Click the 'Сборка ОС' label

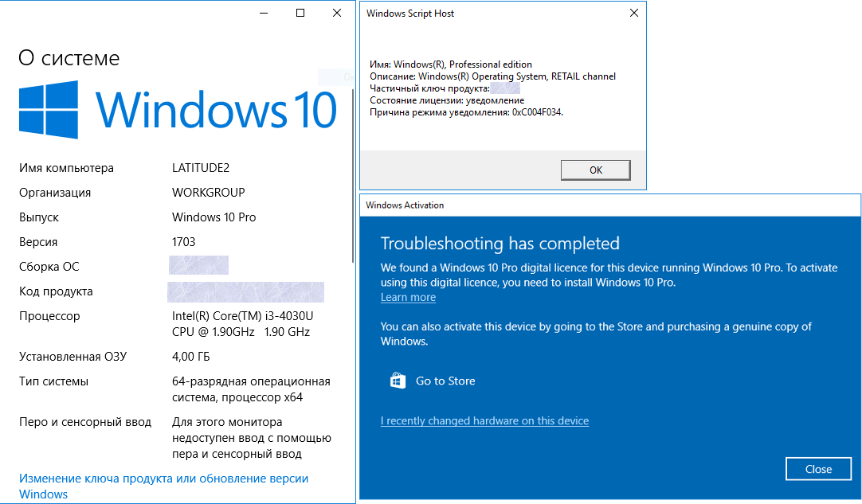coord(49,267)
